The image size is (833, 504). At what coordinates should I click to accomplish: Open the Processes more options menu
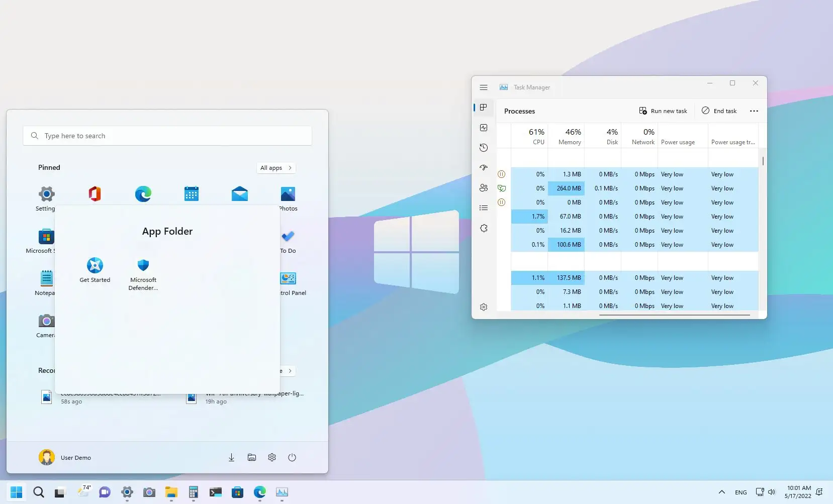tap(754, 111)
